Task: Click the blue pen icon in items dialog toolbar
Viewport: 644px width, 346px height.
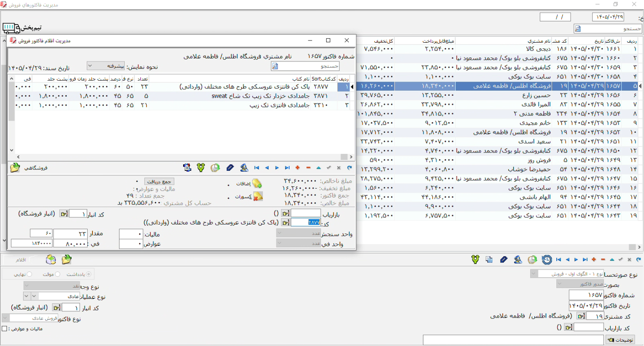Action: coord(230,168)
